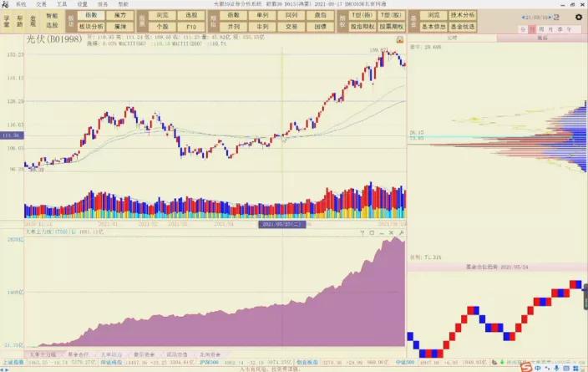Switch to the pink highlighted right-panel tab
The image size is (588, 372).
[542, 38]
